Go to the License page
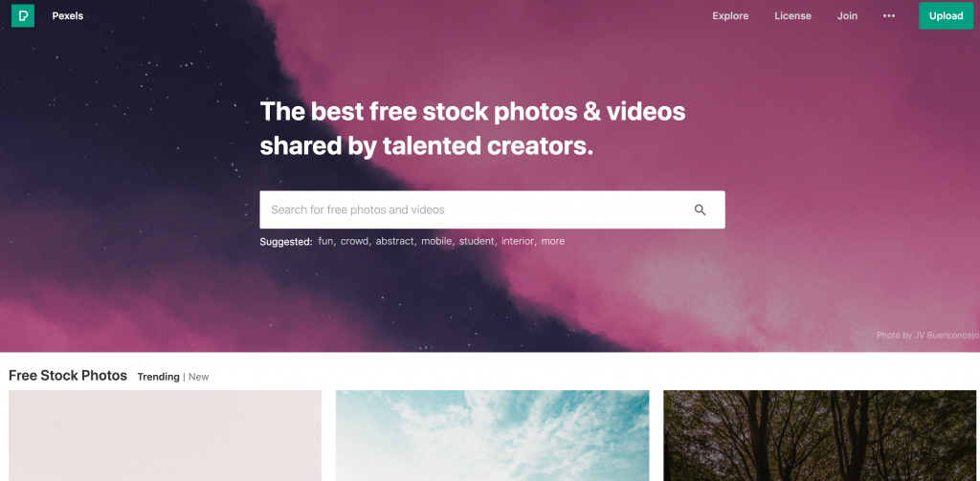Screen dimensions: 980x481 coord(792,15)
